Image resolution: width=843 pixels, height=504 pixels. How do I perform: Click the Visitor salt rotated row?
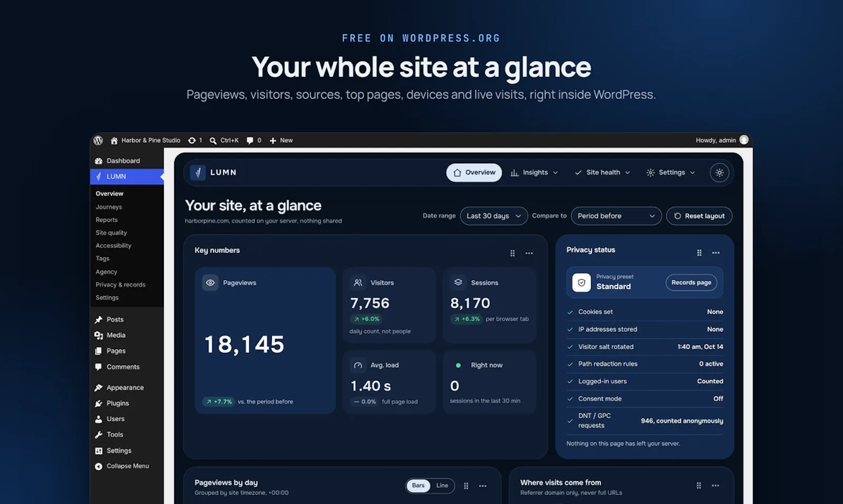[645, 347]
